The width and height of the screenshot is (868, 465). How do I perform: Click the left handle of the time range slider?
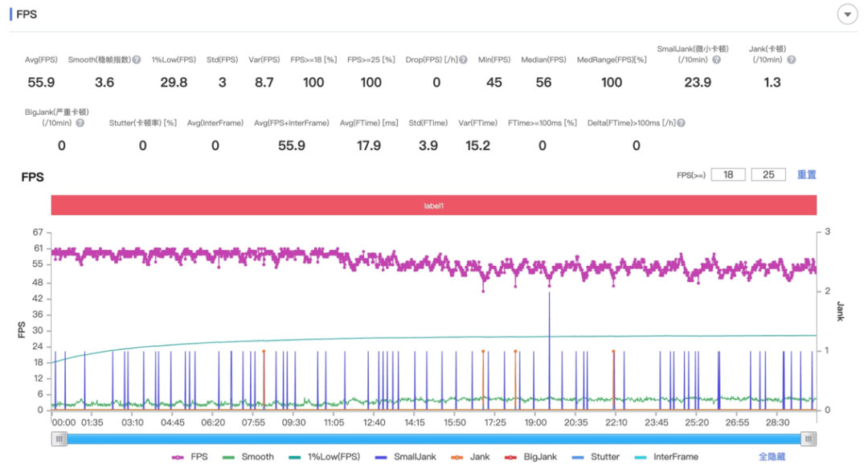pyautogui.click(x=59, y=438)
